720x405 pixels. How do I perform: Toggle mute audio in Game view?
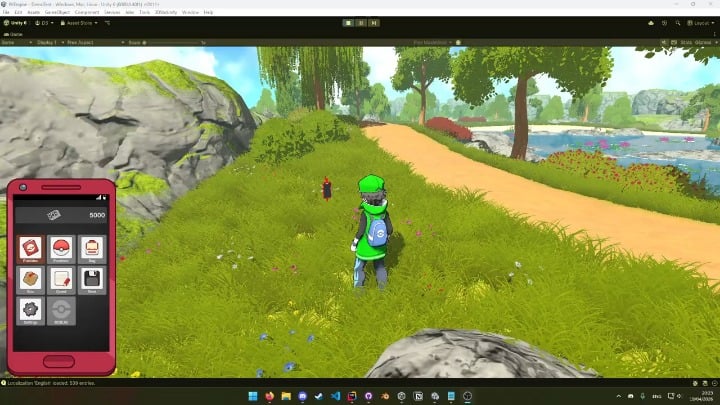pos(664,43)
